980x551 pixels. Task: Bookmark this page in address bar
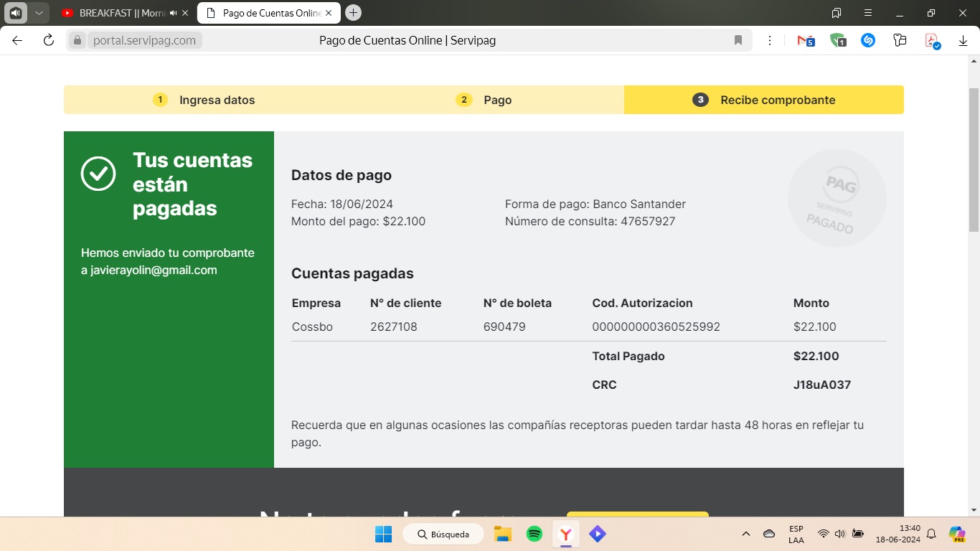coord(738,40)
